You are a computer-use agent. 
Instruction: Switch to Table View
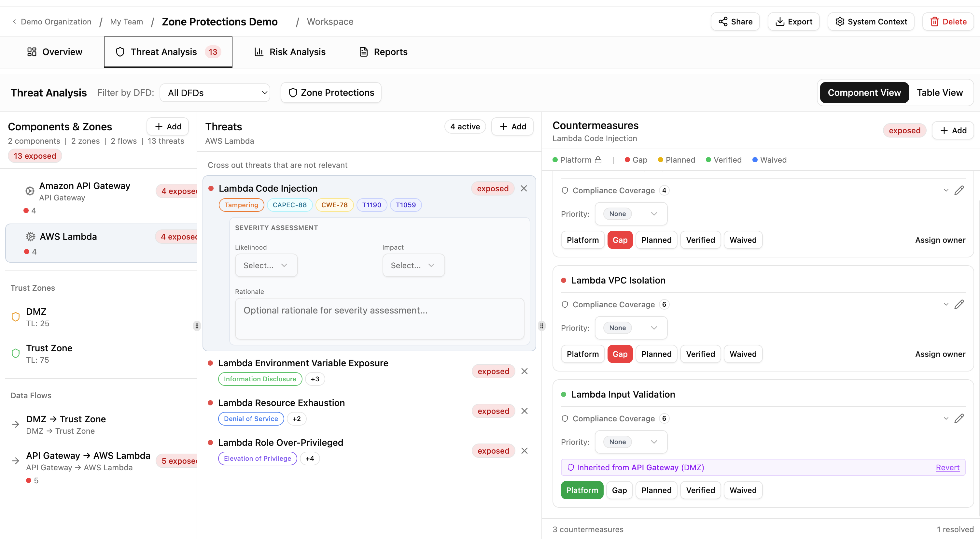[x=940, y=93]
